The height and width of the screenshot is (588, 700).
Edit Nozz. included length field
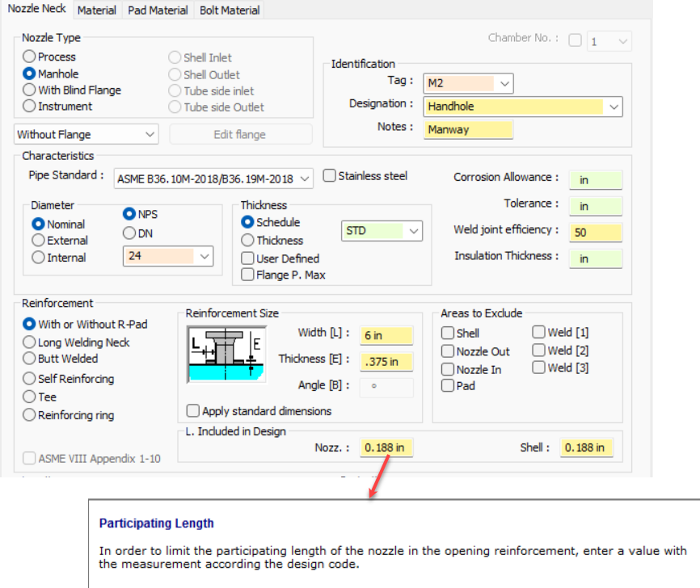386,447
